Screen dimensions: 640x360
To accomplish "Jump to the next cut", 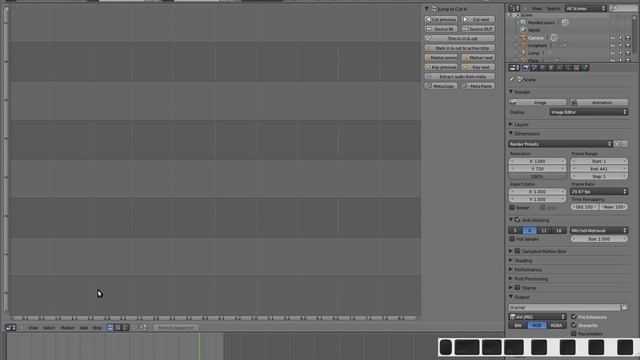I will pyautogui.click(x=478, y=20).
